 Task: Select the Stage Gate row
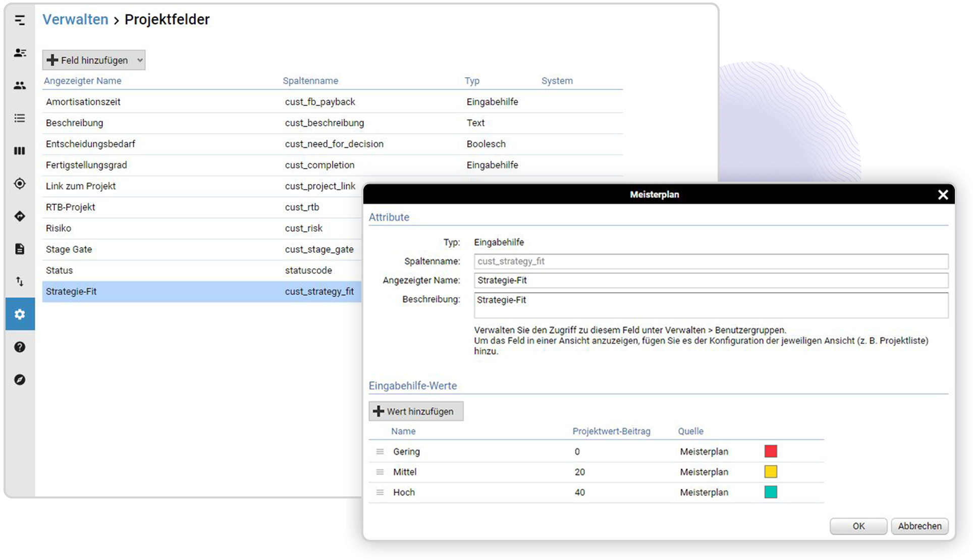click(x=202, y=250)
